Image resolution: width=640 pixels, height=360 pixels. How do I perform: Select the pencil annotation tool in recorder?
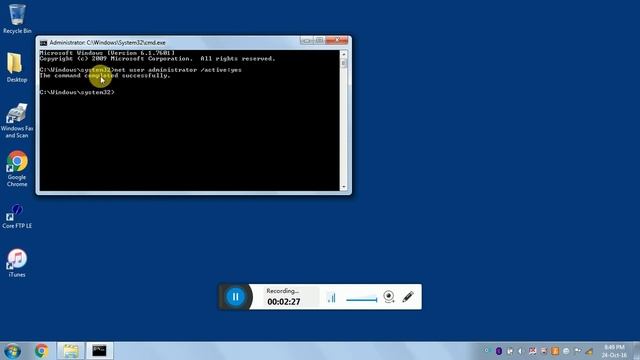(408, 297)
